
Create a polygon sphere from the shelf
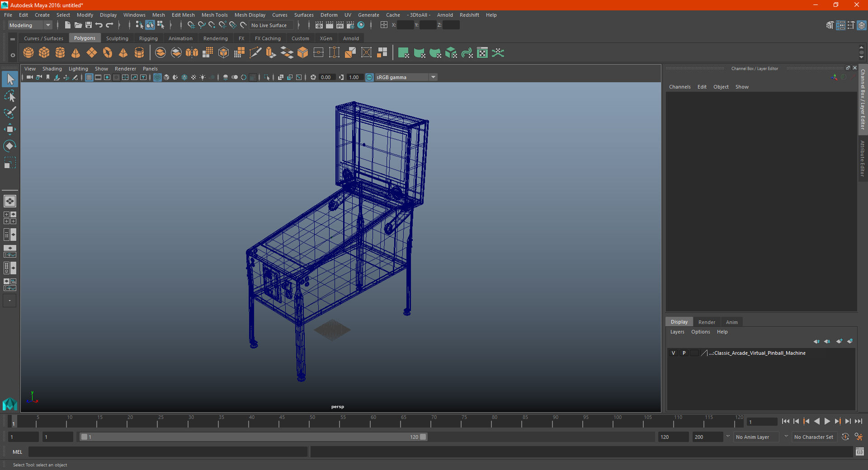28,53
